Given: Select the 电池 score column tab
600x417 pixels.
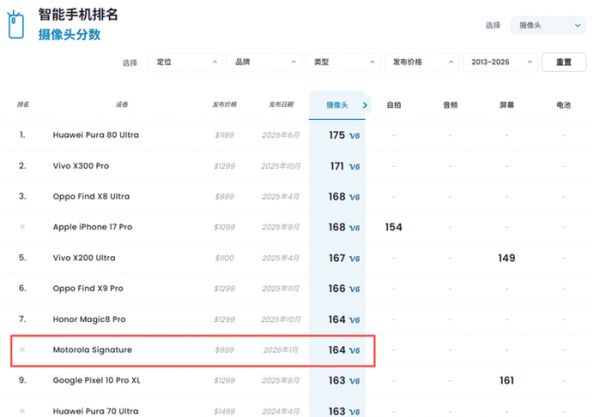Looking at the screenshot, I should tap(563, 104).
